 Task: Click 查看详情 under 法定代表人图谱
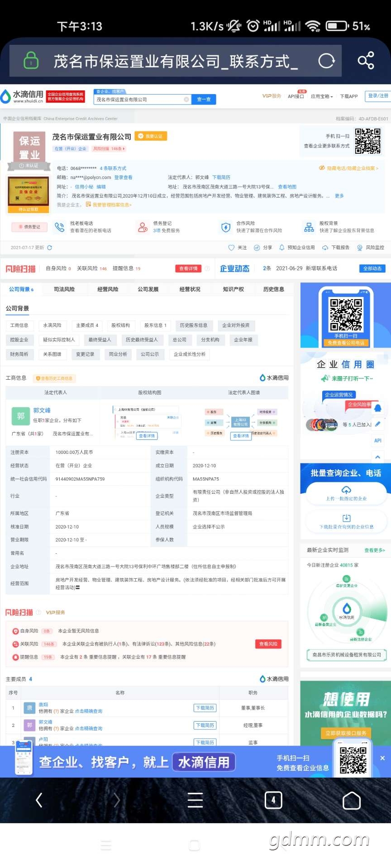click(x=241, y=436)
